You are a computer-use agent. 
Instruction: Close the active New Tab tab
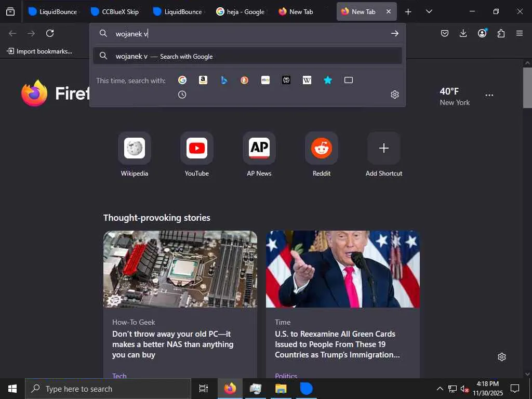[x=389, y=11]
